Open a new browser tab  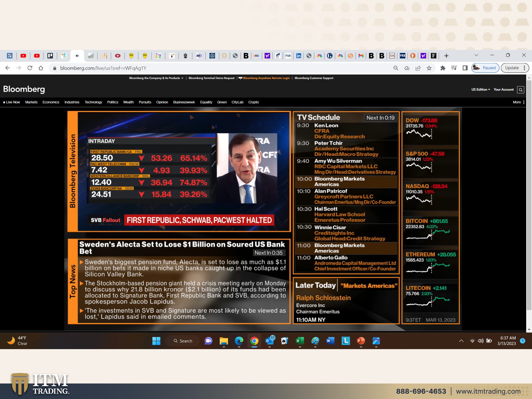pyautogui.click(x=446, y=56)
